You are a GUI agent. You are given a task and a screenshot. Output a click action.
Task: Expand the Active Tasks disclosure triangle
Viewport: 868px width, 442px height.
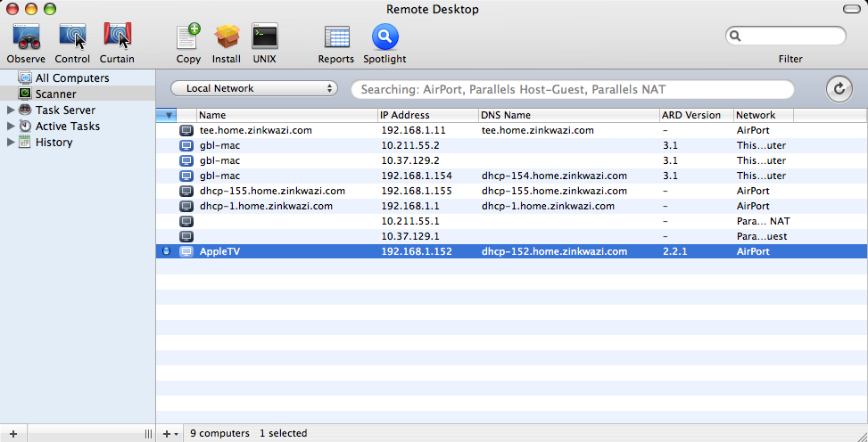coord(11,127)
